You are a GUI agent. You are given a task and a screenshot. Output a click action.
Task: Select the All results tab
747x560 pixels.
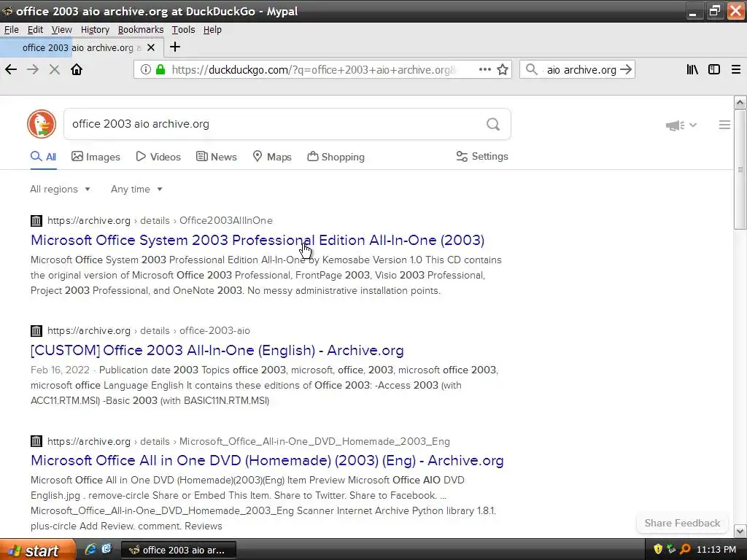point(43,157)
